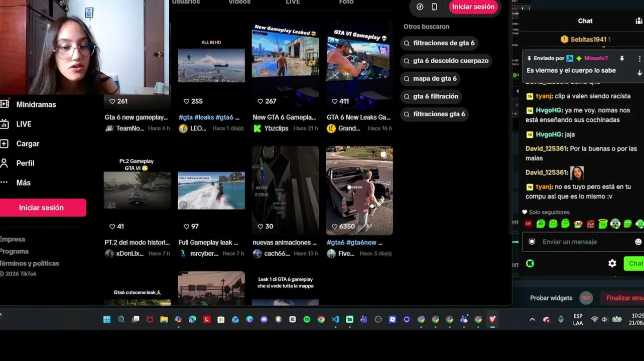Switch to the Videos search tab
The width and height of the screenshot is (644, 361).
pos(239,3)
